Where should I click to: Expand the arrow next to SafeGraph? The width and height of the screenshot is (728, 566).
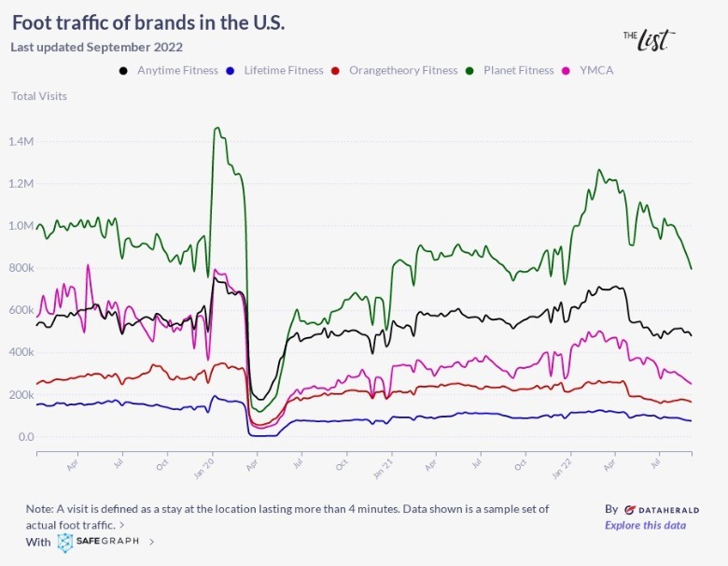(x=152, y=542)
